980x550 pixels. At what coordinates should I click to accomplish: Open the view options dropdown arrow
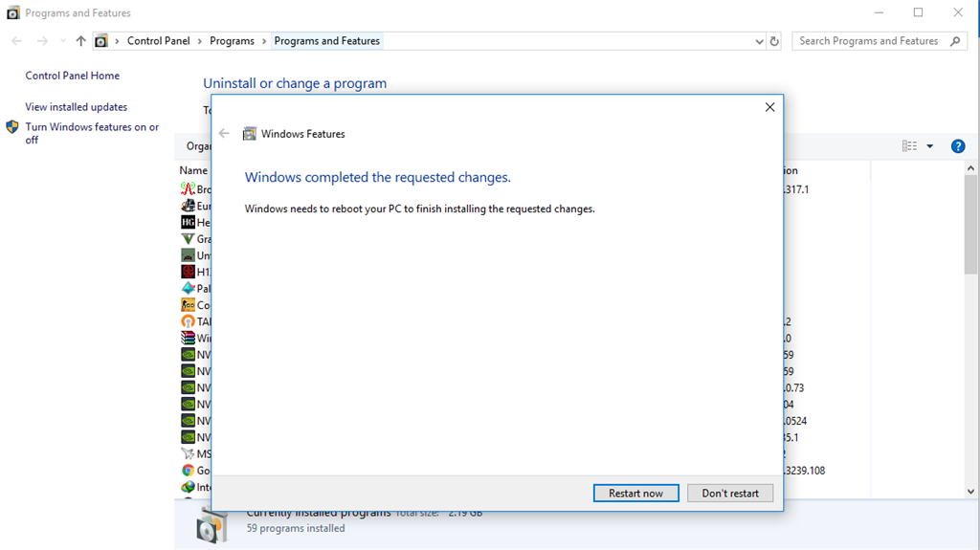pyautogui.click(x=930, y=146)
